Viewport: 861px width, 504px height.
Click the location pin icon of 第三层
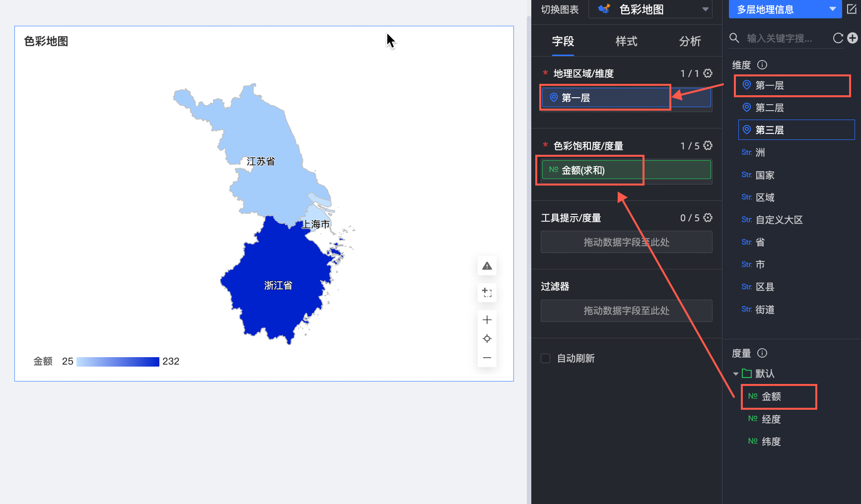click(746, 129)
